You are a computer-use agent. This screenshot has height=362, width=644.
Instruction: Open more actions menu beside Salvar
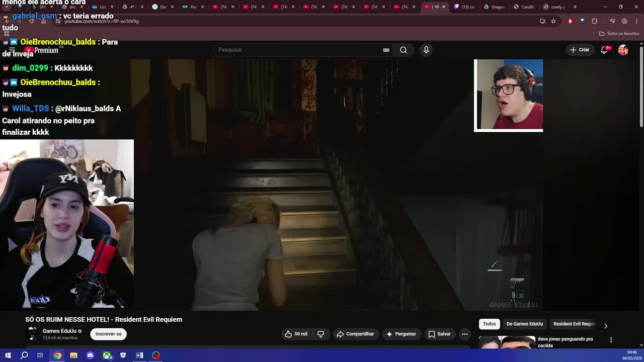click(x=465, y=334)
